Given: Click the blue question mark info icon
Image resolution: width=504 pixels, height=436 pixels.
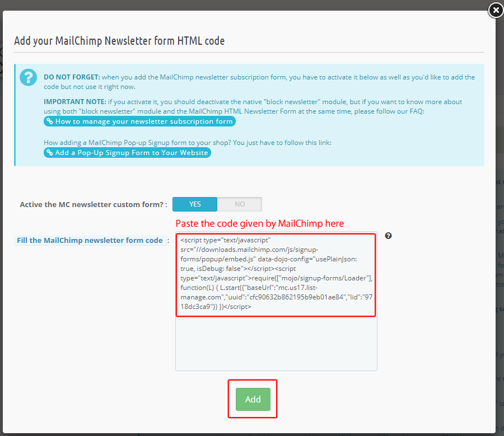Looking at the screenshot, I should click(x=29, y=77).
